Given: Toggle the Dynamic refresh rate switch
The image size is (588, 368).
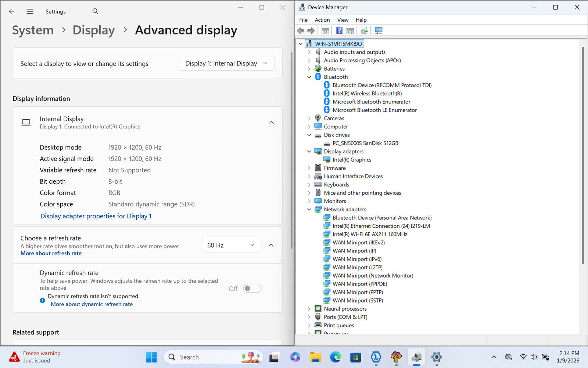Looking at the screenshot, I should tap(252, 289).
